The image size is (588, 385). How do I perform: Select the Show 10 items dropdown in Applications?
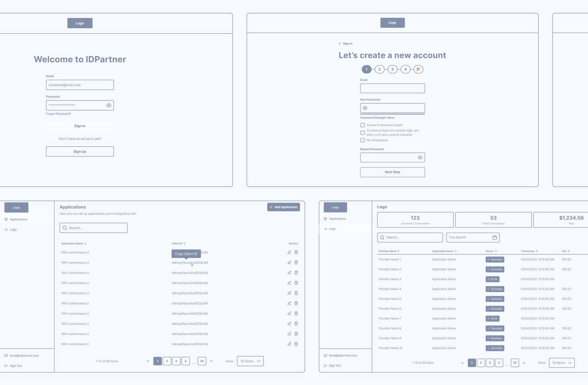tap(250, 361)
